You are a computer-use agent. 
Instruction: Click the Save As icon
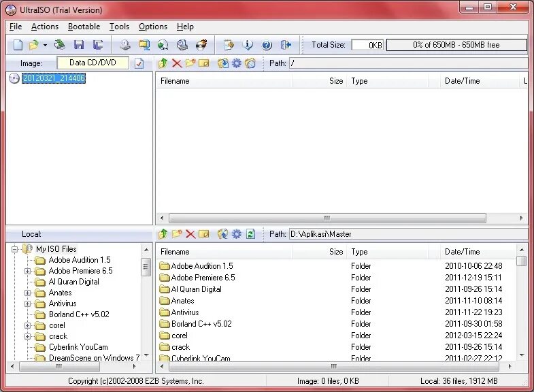98,45
